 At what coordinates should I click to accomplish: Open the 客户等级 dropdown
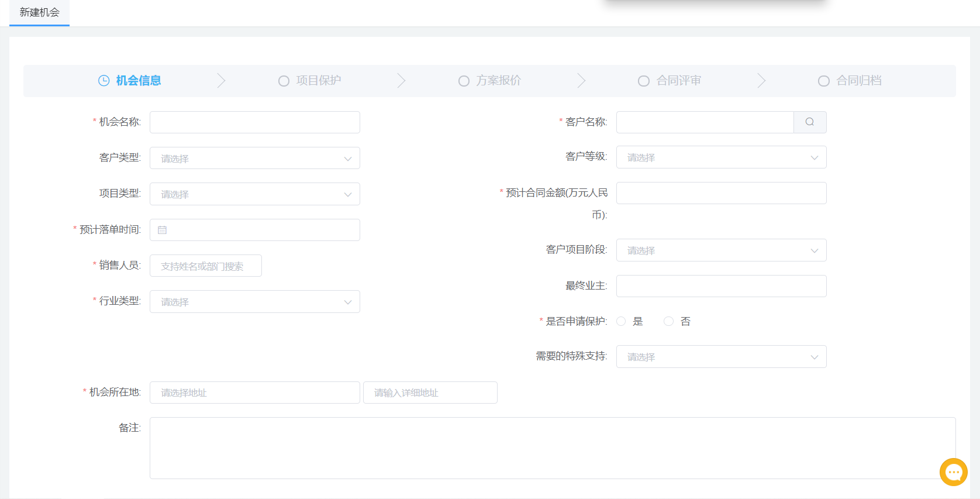click(720, 157)
